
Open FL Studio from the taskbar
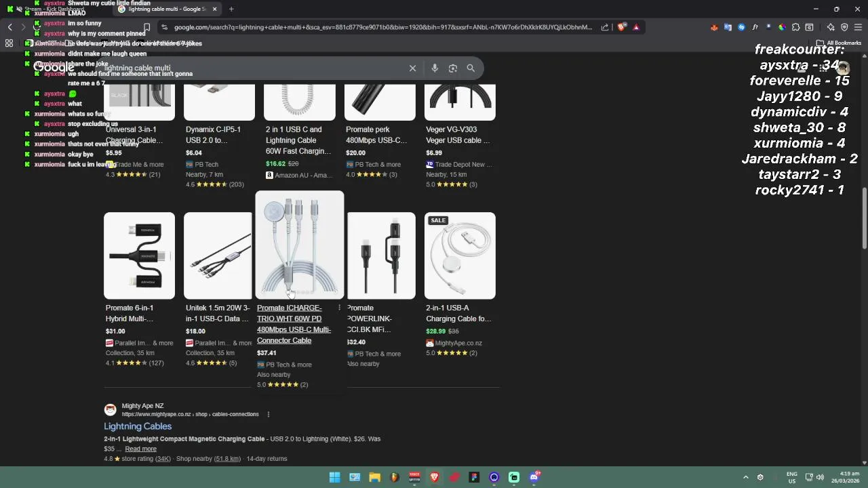pyautogui.click(x=394, y=477)
